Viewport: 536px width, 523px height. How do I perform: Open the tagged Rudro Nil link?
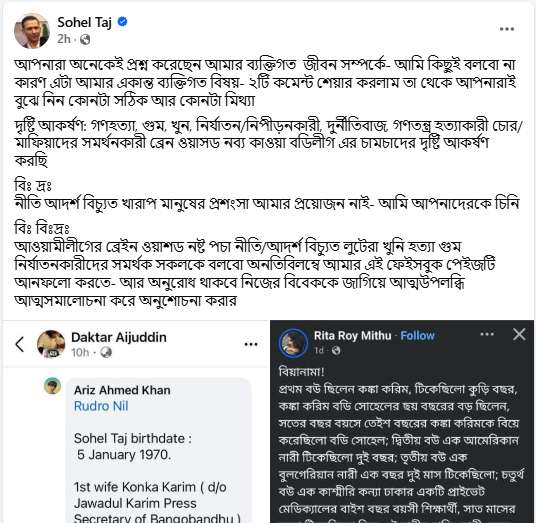101,406
